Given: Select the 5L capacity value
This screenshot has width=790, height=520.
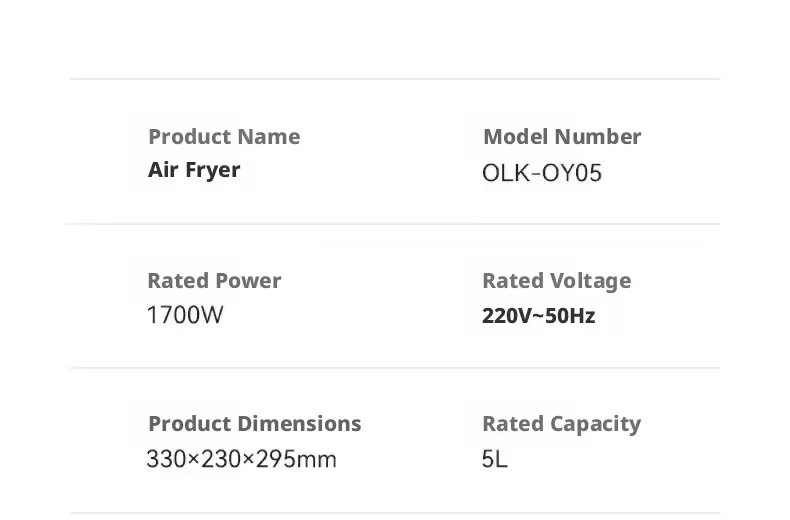Looking at the screenshot, I should [x=494, y=459].
